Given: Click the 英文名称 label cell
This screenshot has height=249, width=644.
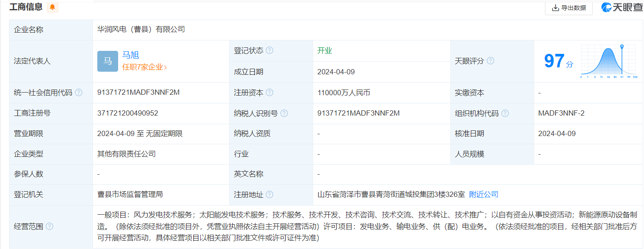Looking at the screenshot, I should pos(271,174).
